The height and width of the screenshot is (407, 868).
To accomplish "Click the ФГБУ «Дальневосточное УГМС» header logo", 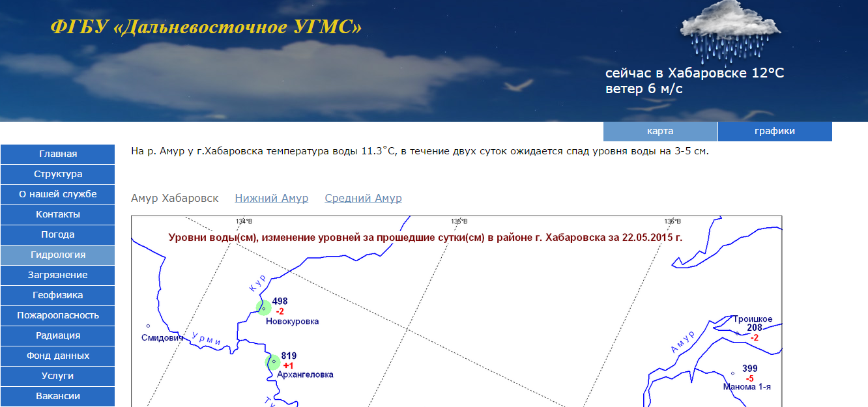I will [x=205, y=27].
